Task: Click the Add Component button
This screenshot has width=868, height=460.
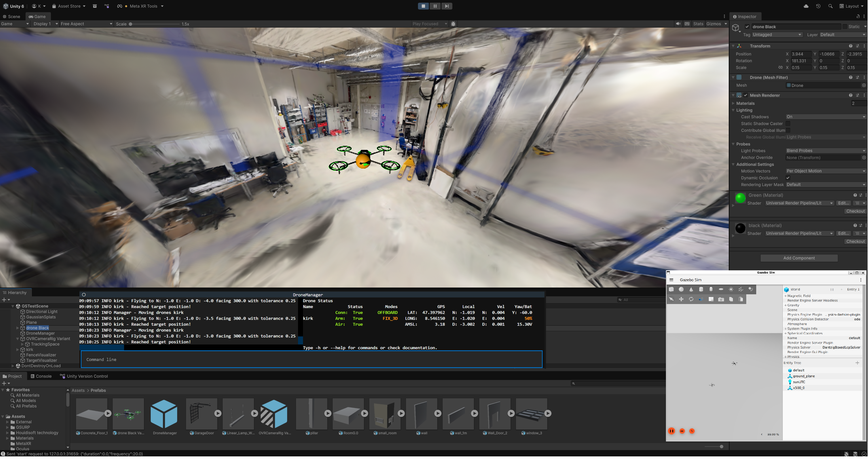Action: coord(799,258)
